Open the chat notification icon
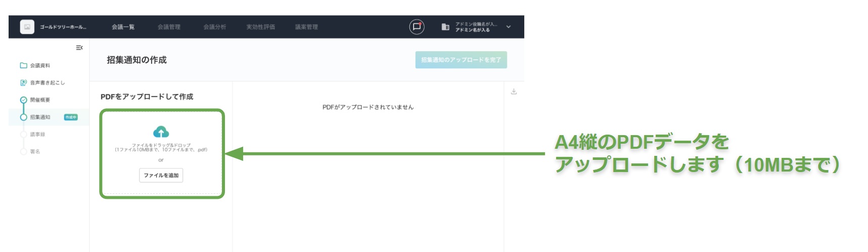868x252 pixels. 417,27
